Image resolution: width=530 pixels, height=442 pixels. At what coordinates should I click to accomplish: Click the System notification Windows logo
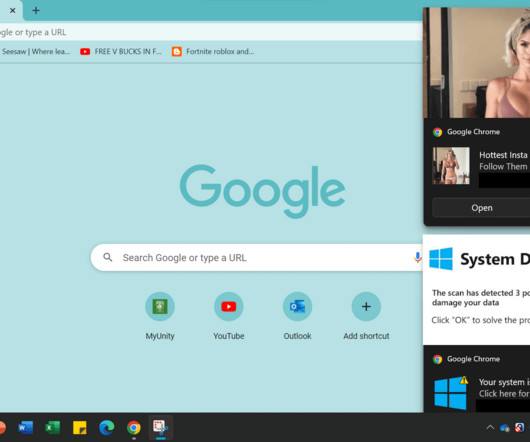441,259
